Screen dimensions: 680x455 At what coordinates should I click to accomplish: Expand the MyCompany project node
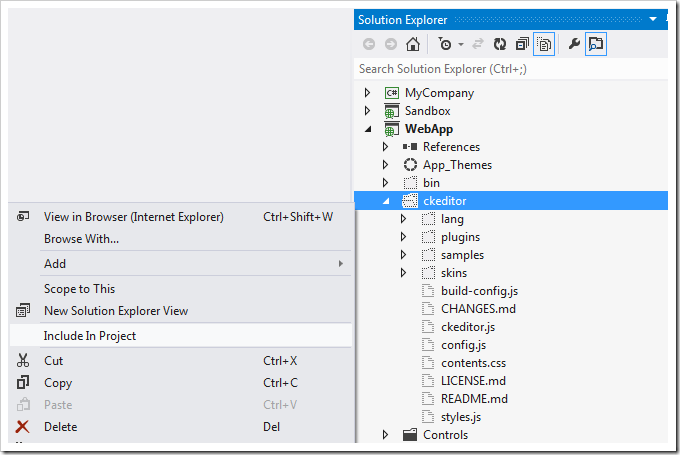pos(367,93)
